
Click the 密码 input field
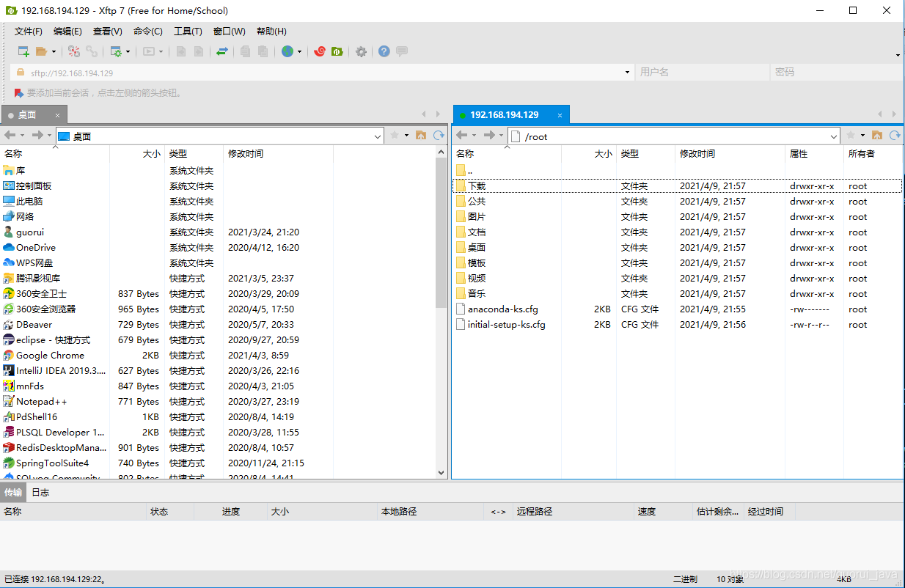coord(837,72)
